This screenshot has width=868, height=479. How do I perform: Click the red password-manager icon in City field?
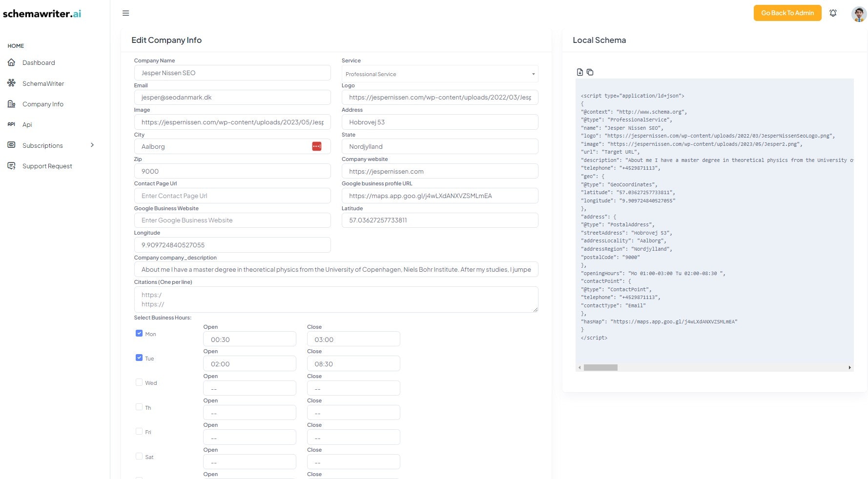coord(317,146)
